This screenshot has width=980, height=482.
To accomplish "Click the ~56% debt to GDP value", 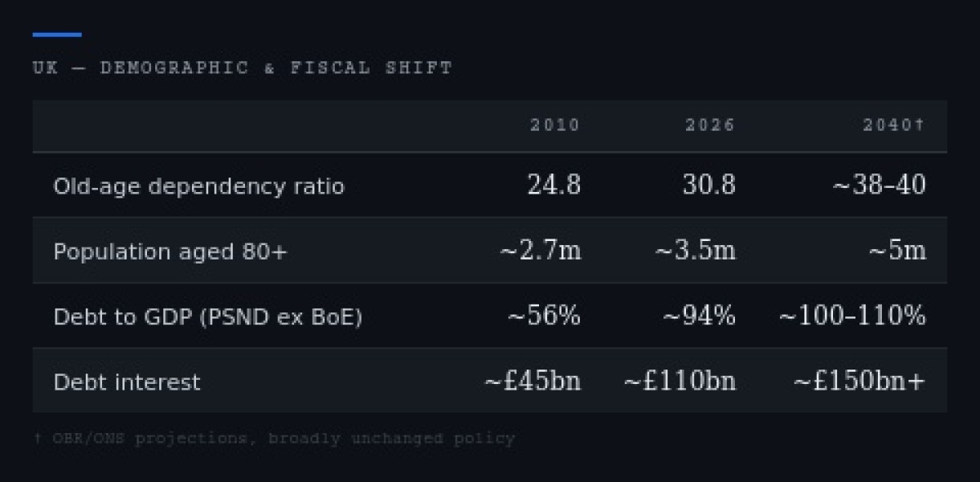I will tap(544, 316).
